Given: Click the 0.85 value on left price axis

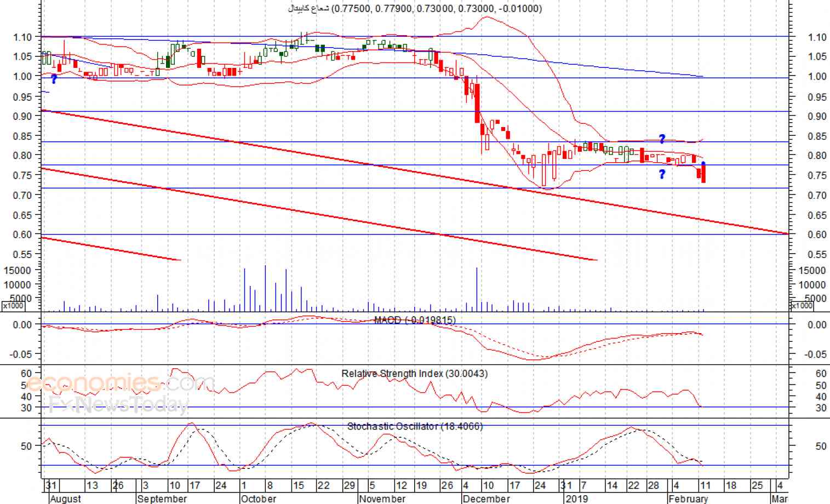Looking at the screenshot, I should coord(22,136).
